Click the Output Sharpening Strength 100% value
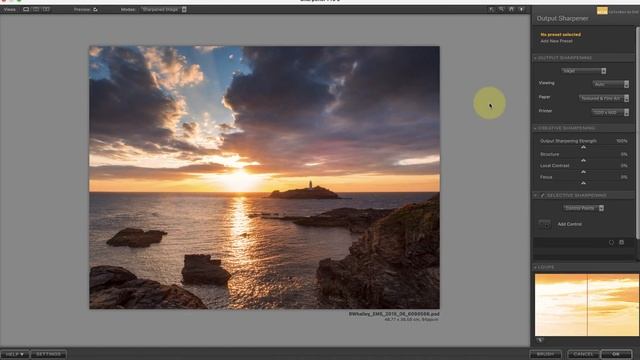The width and height of the screenshot is (640, 360). (622, 141)
